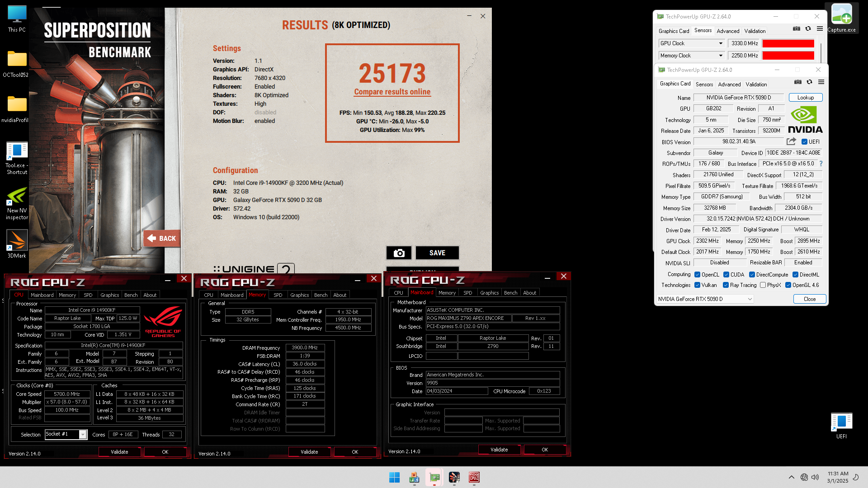Toggle the Ray Tracing checkbox in GPU-Z
Viewport: 868px width, 488px height.
click(x=726, y=285)
